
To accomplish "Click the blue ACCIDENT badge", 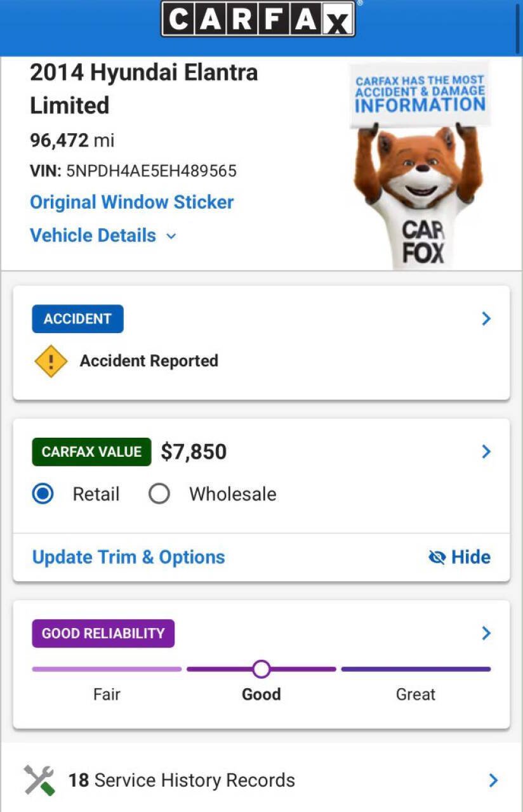I will (x=77, y=319).
